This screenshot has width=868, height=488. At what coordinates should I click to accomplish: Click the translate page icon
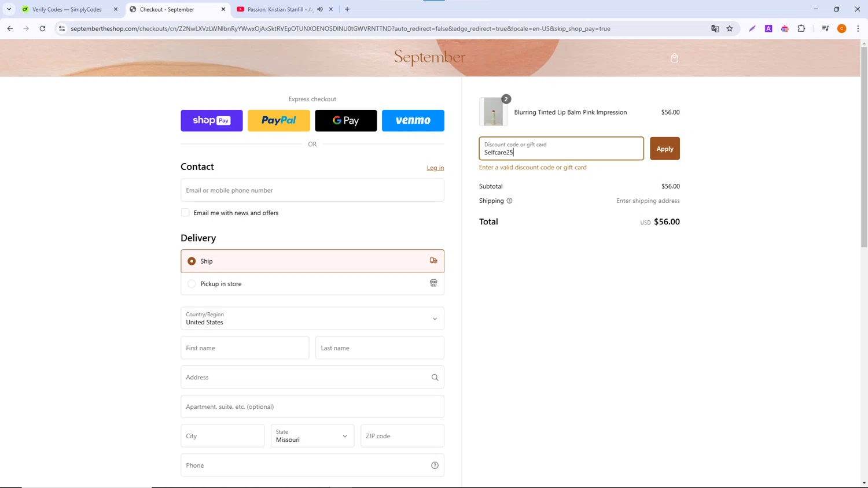click(715, 28)
